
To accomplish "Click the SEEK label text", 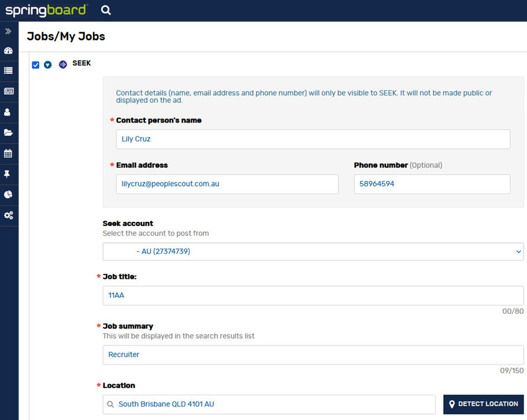I will [x=81, y=63].
